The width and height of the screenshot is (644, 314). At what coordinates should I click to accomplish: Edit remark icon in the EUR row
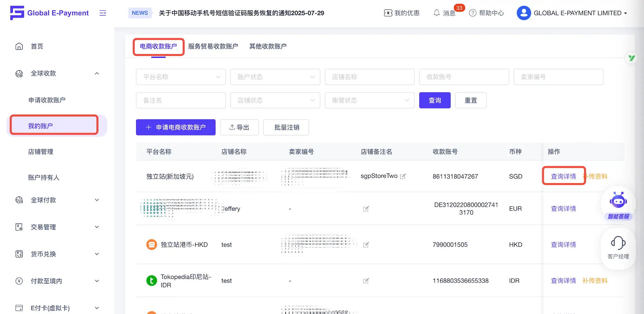[366, 209]
